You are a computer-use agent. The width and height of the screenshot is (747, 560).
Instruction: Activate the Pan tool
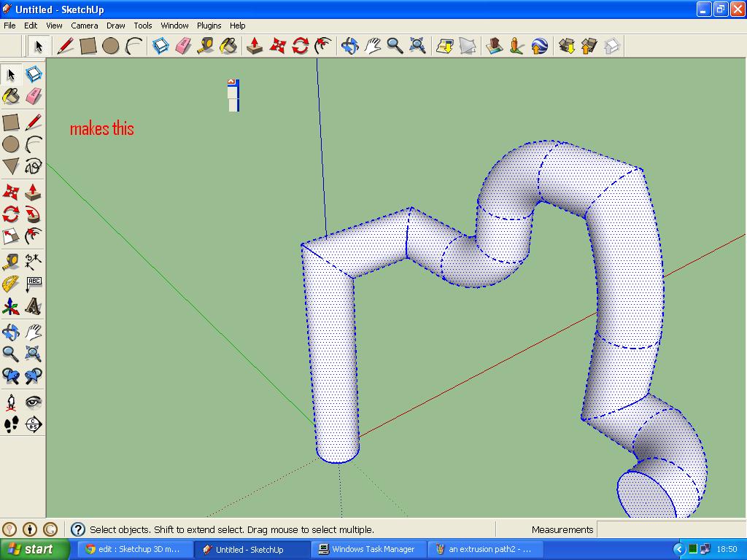pyautogui.click(x=372, y=45)
